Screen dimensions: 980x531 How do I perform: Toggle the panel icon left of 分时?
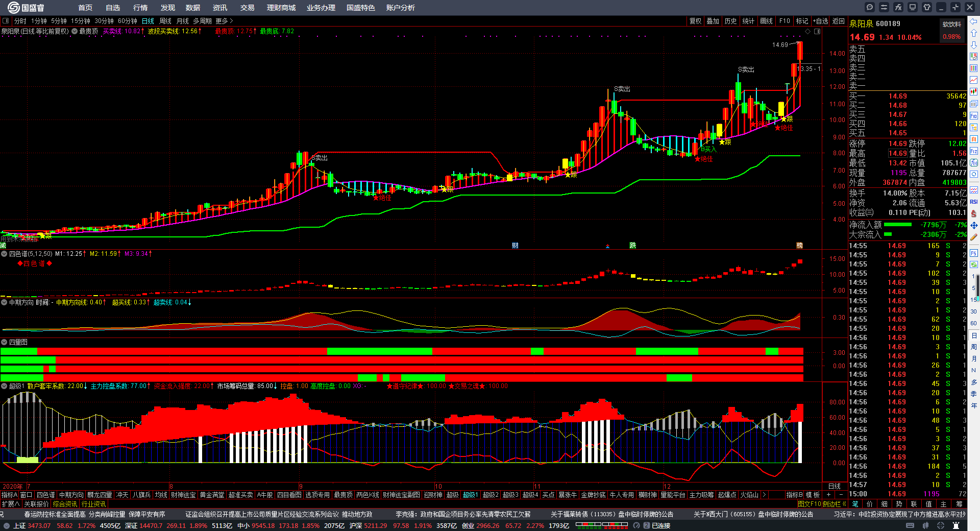click(x=6, y=21)
